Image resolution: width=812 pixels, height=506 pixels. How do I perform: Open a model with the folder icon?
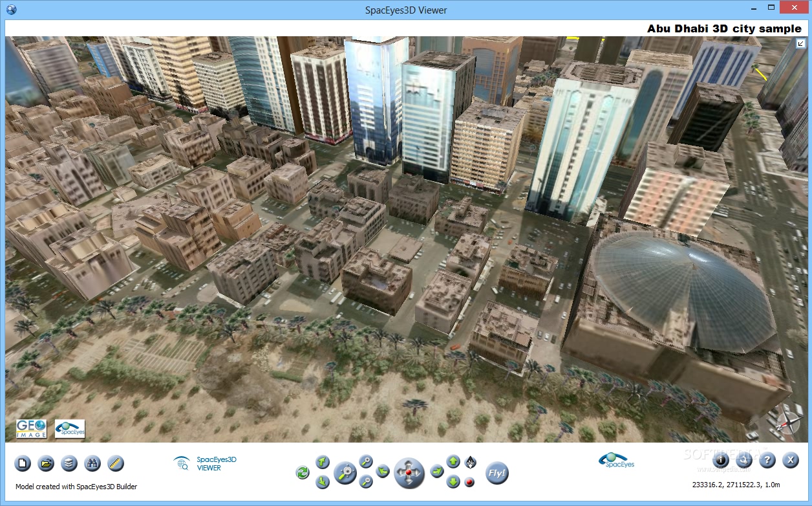pos(46,463)
